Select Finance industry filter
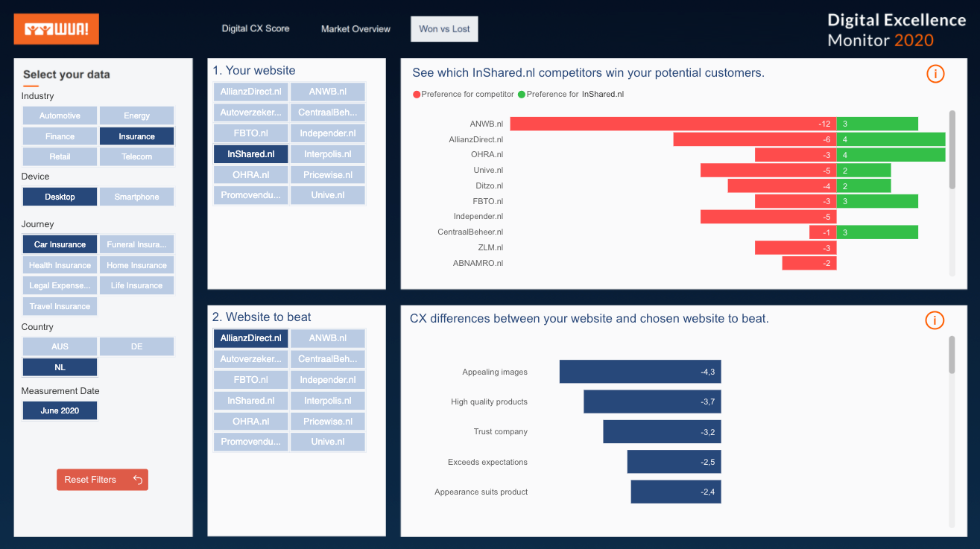 [60, 136]
